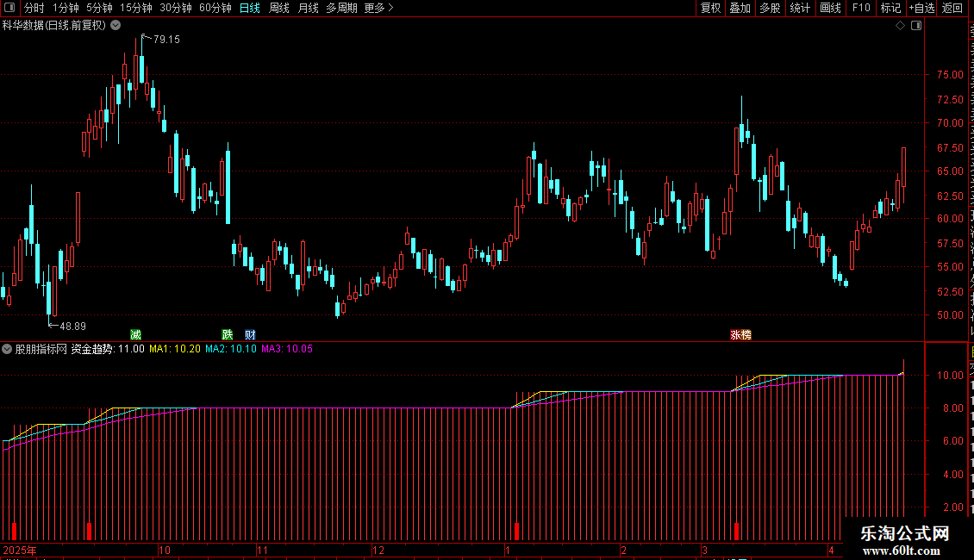
Task: Click the 48.89 low price label
Action: tap(72, 326)
